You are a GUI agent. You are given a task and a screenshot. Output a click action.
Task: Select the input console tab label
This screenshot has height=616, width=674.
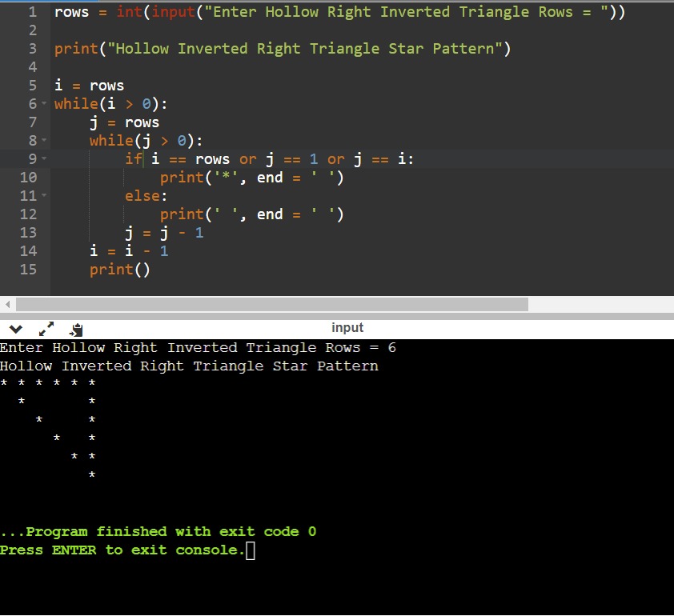347,327
